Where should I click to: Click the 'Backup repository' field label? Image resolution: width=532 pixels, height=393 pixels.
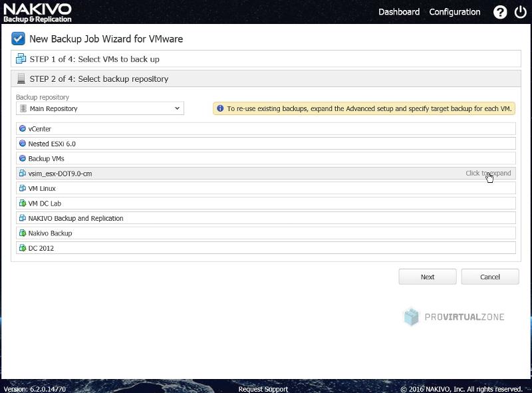(43, 97)
